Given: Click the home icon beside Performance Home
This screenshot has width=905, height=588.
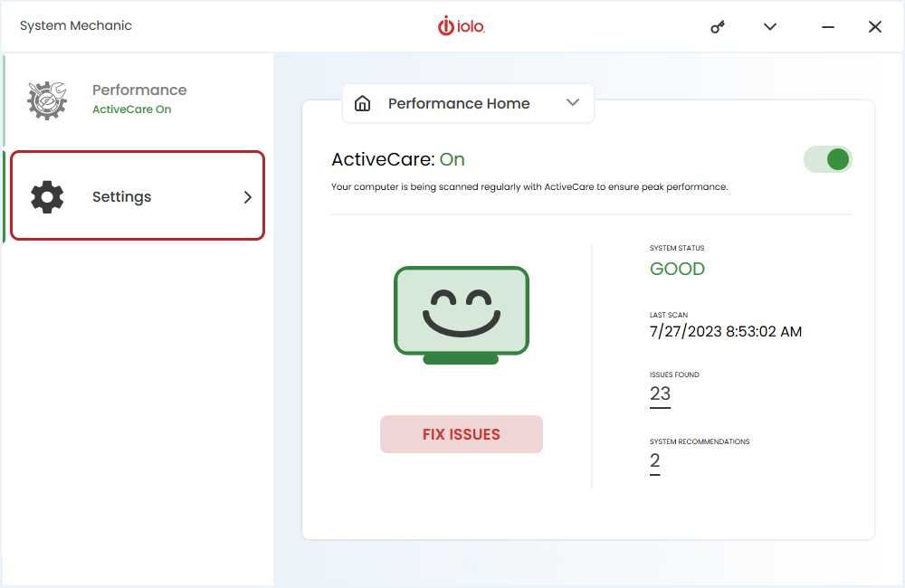Looking at the screenshot, I should (x=363, y=103).
